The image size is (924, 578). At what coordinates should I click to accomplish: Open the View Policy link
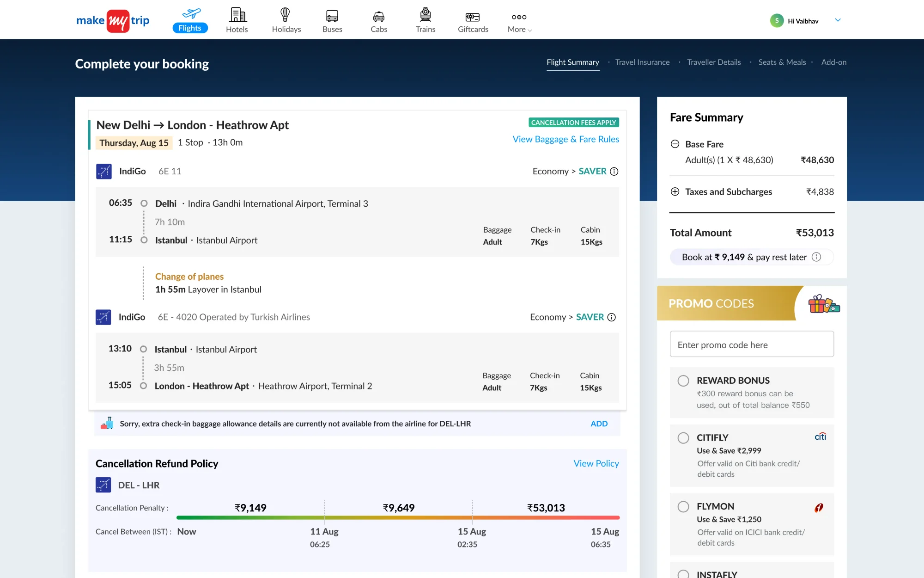pos(596,463)
